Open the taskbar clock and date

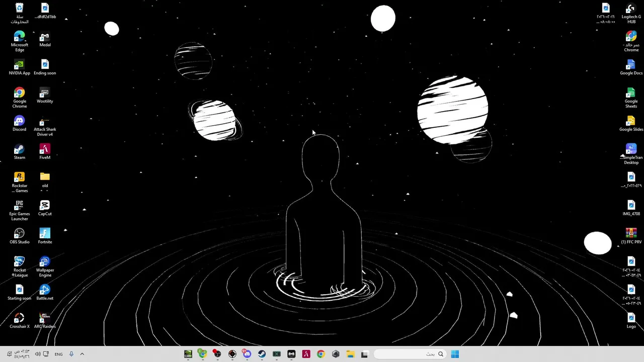coord(21,354)
